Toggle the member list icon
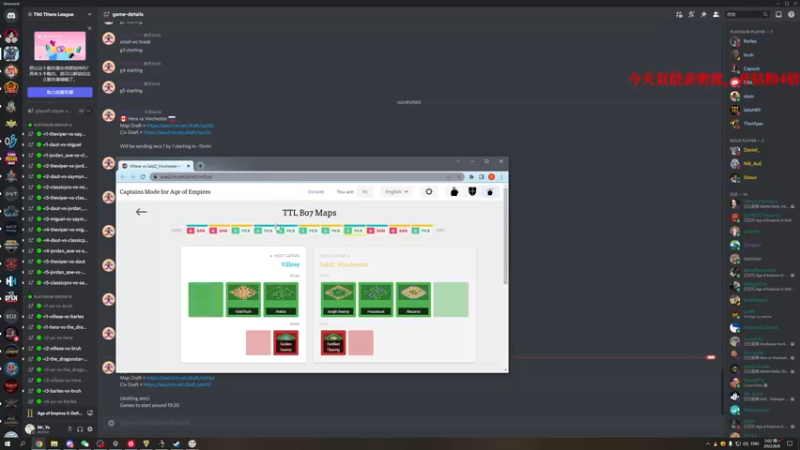 [716, 14]
